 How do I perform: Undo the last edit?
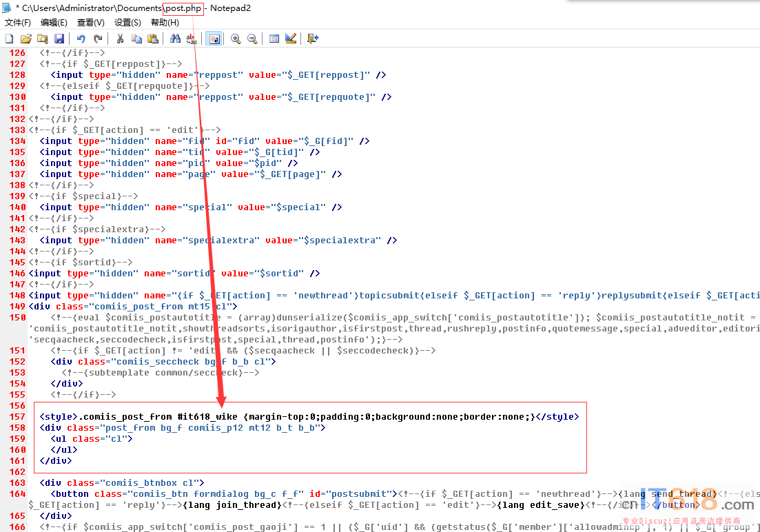tap(81, 39)
